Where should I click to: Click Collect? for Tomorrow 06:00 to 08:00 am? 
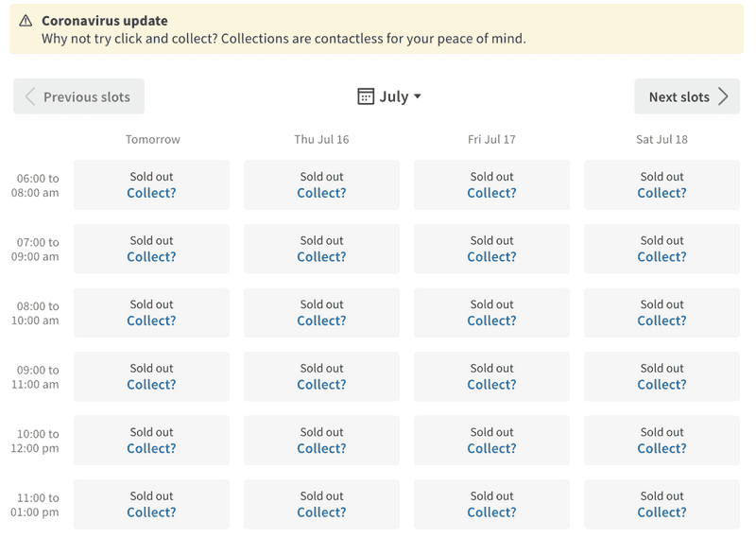tap(151, 193)
